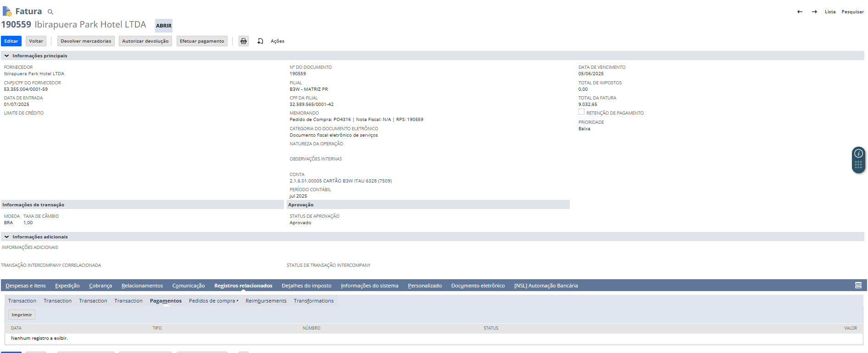Screen dimensions: 868x353
Task: Go to previous record with left arrow
Action: click(800, 12)
